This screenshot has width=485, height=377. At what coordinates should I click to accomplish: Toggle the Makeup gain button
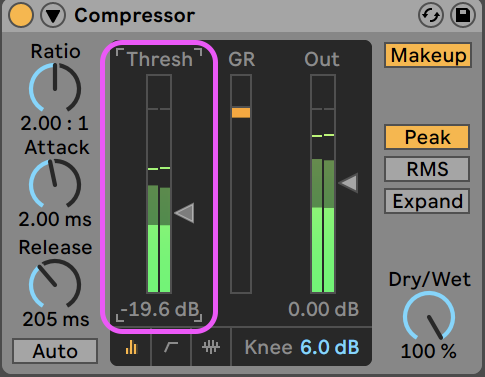[x=428, y=55]
